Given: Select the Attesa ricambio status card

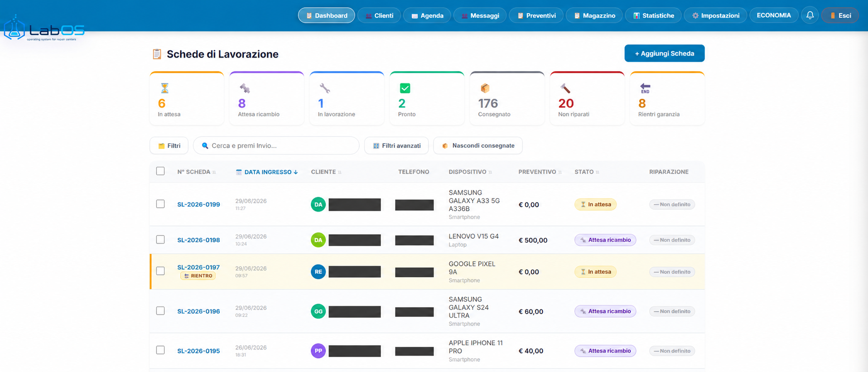Looking at the screenshot, I should pos(267,98).
